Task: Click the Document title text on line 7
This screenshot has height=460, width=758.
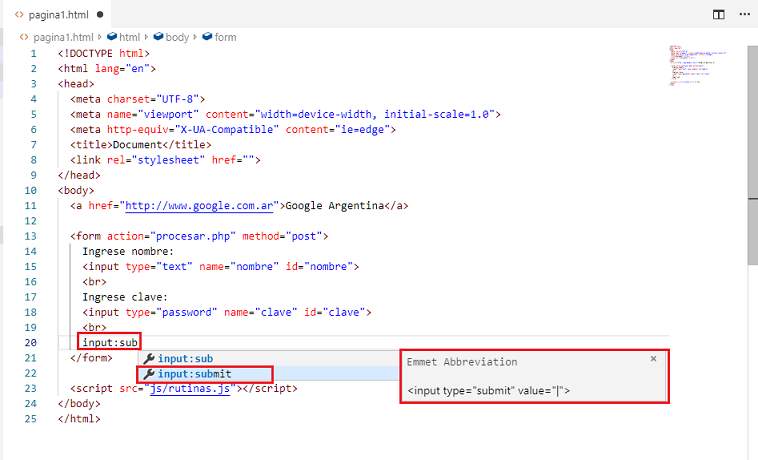Action: coord(138,144)
